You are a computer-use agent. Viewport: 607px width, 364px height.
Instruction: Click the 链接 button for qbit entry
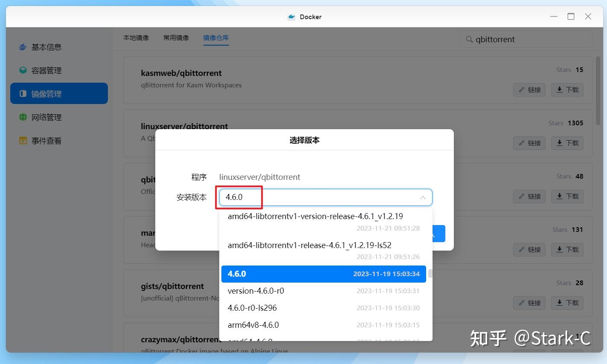click(x=529, y=196)
